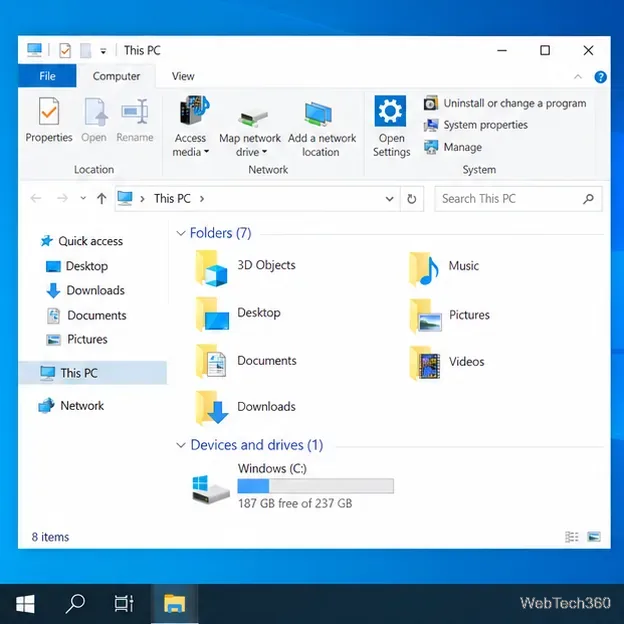Open Customize Quick Access Toolbar dropdown

tap(103, 51)
